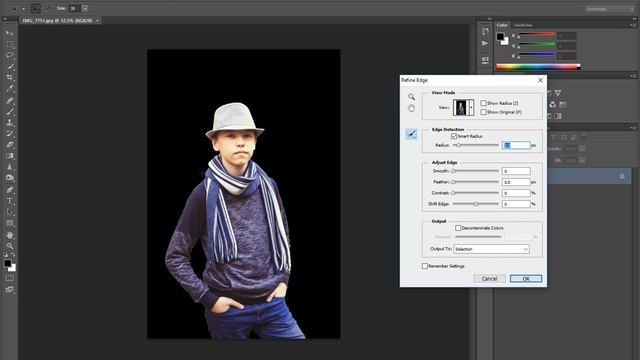Adjust the Contrast slider
Screen dimensions: 640x360
click(476, 193)
